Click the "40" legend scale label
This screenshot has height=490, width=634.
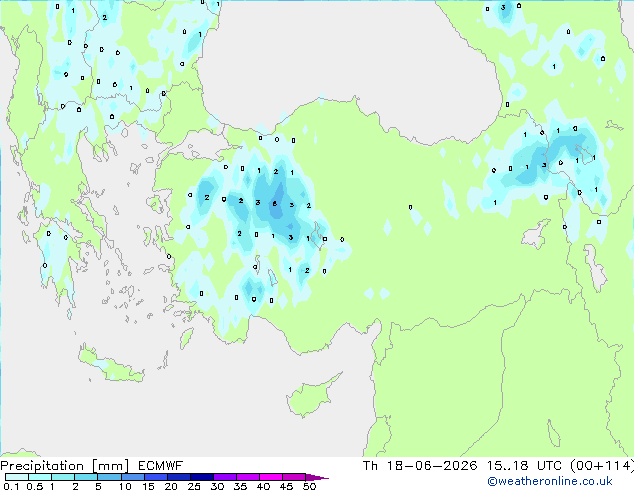[x=263, y=486]
